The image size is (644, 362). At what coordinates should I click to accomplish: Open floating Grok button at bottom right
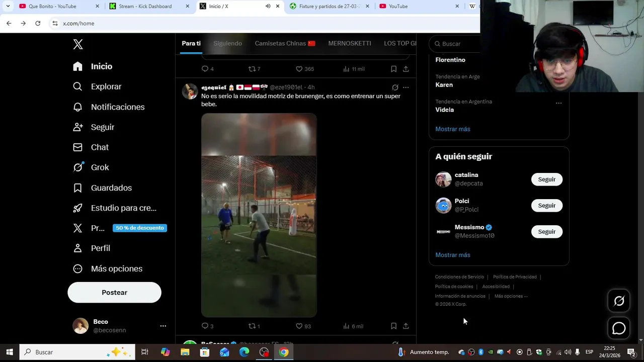(619, 301)
